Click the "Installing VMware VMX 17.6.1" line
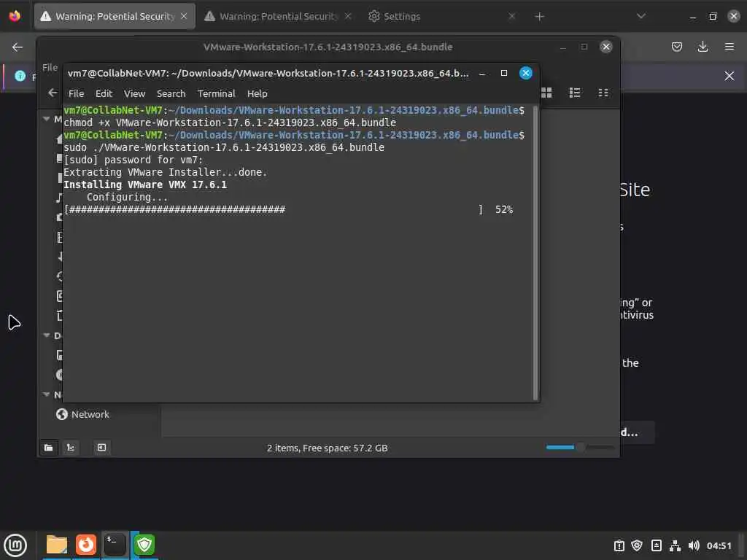Viewport: 747px width, 560px height. tap(145, 184)
